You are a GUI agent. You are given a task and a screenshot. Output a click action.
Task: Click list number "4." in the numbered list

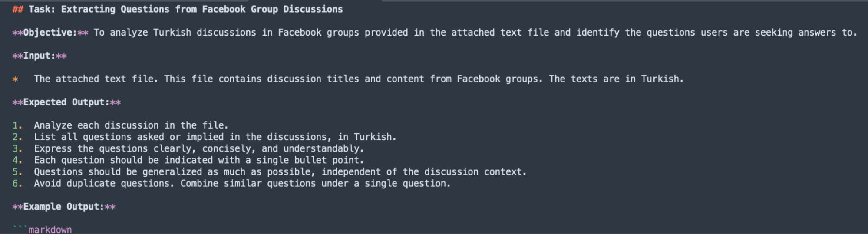pyautogui.click(x=17, y=161)
